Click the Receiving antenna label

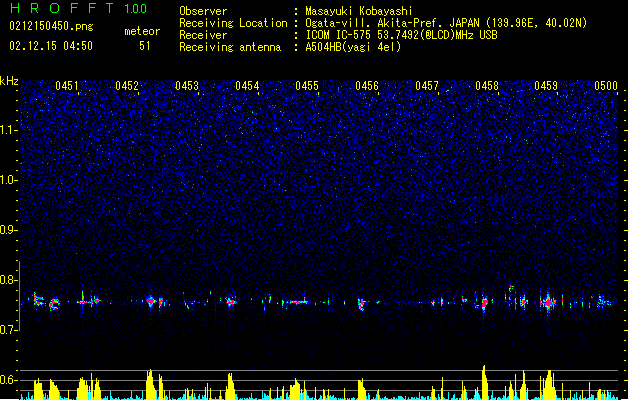[x=230, y=47]
